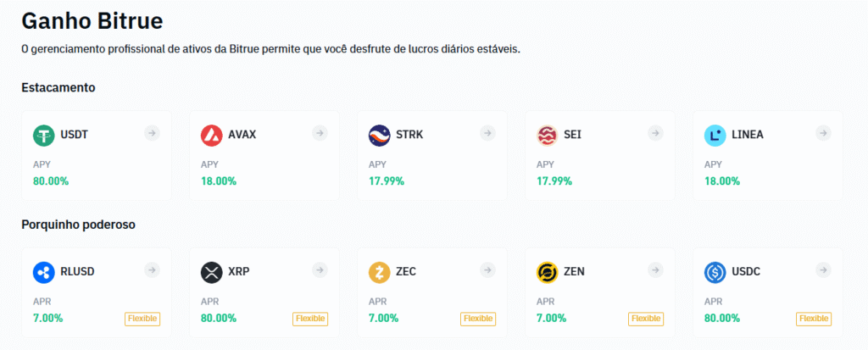Click the RLUSD coin icon
Screen dimensions: 868x350
tap(43, 272)
